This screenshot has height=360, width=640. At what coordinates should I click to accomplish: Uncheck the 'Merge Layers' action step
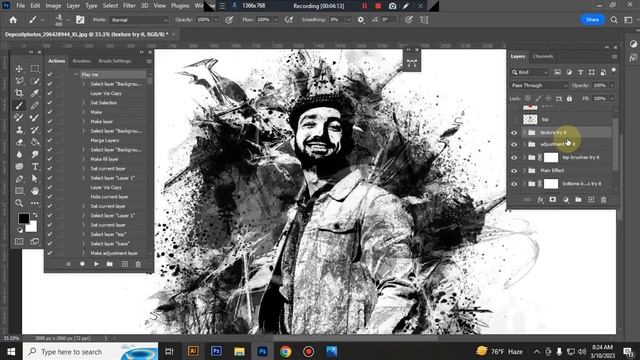(50, 140)
